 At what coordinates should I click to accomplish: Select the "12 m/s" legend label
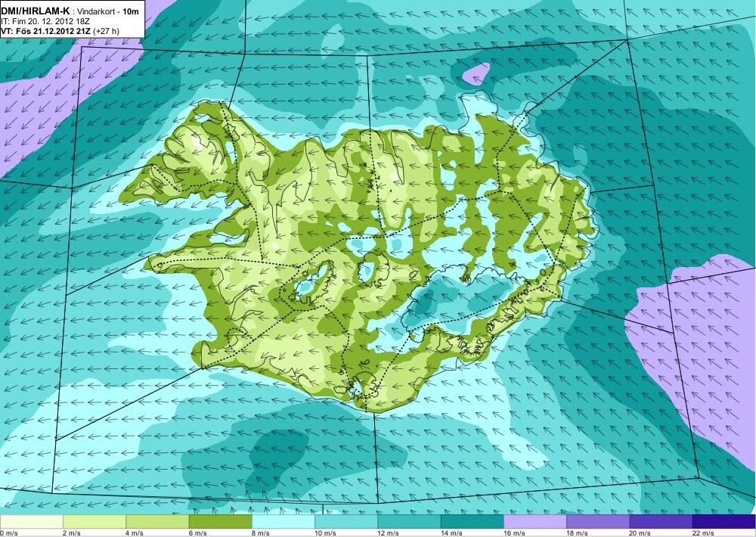[x=389, y=533]
